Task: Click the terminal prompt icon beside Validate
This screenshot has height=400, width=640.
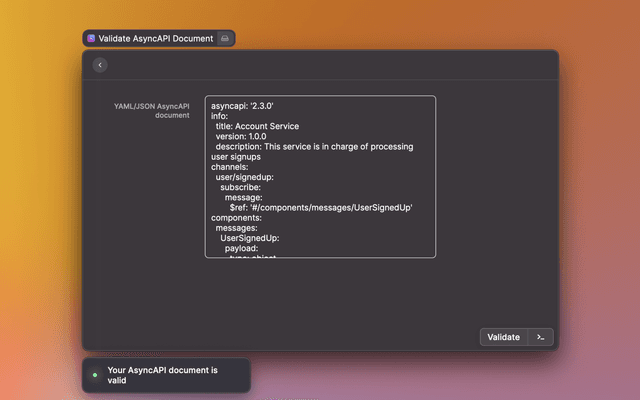Action: click(x=540, y=337)
